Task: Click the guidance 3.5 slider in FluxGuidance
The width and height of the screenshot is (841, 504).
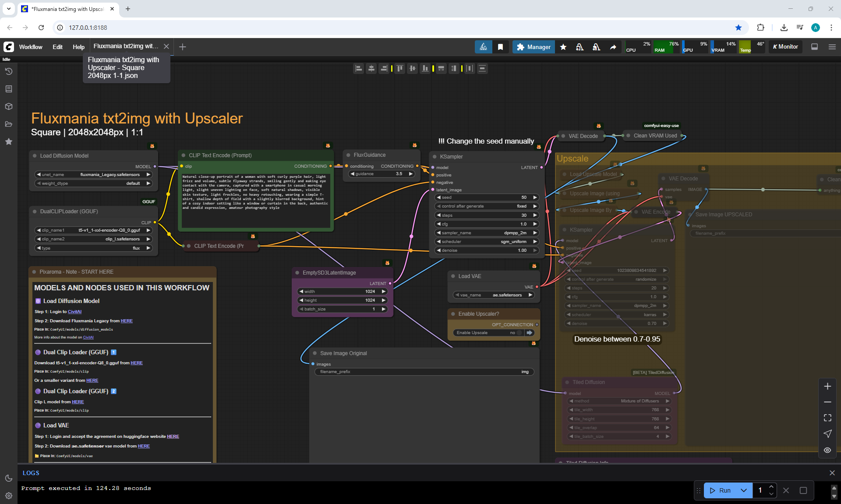Action: (382, 174)
